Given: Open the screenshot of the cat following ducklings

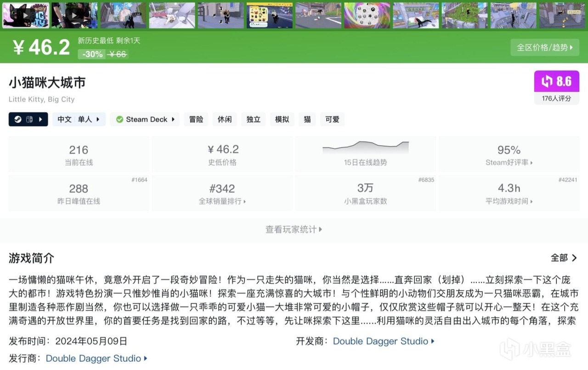Looking at the screenshot, I should pos(562,15).
